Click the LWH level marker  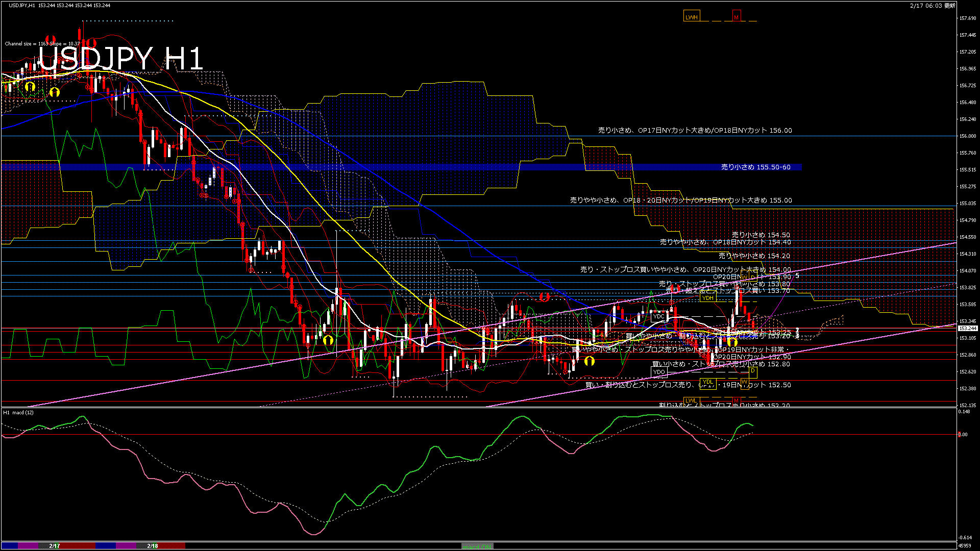point(691,17)
